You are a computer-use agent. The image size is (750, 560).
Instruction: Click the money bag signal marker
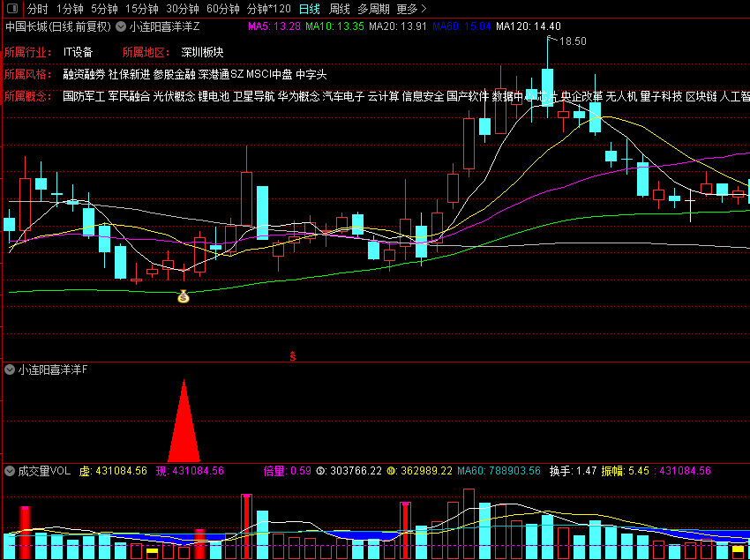(184, 297)
